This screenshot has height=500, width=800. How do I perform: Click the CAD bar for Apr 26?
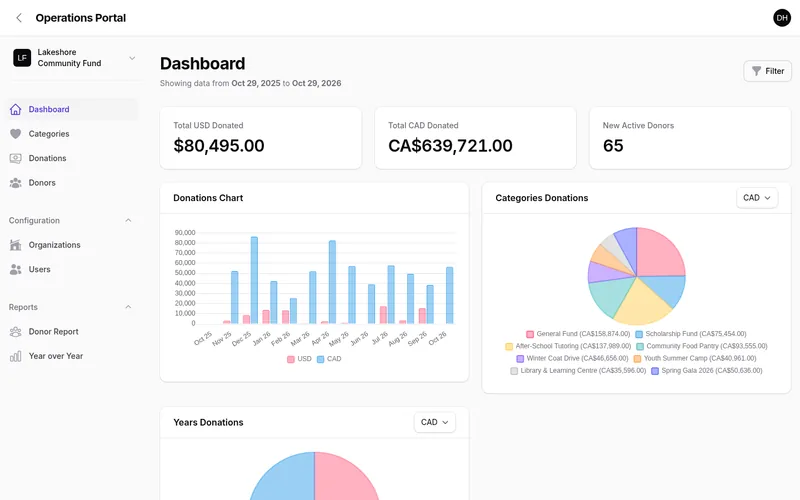333,282
